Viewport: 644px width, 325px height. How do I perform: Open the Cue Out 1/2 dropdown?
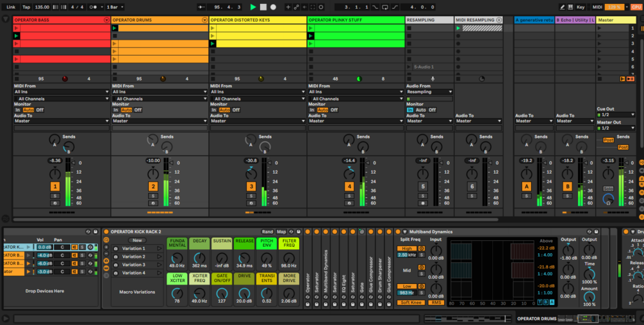pyautogui.click(x=616, y=115)
